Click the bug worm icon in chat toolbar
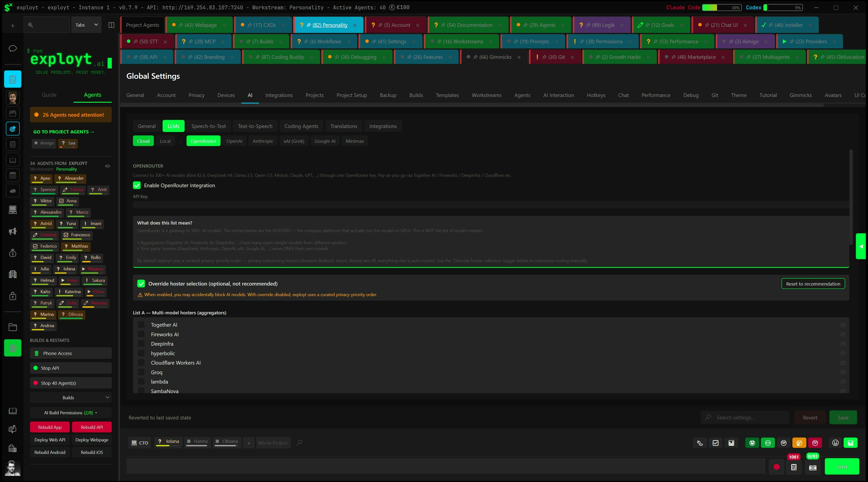The width and height of the screenshot is (868, 482). [700, 443]
